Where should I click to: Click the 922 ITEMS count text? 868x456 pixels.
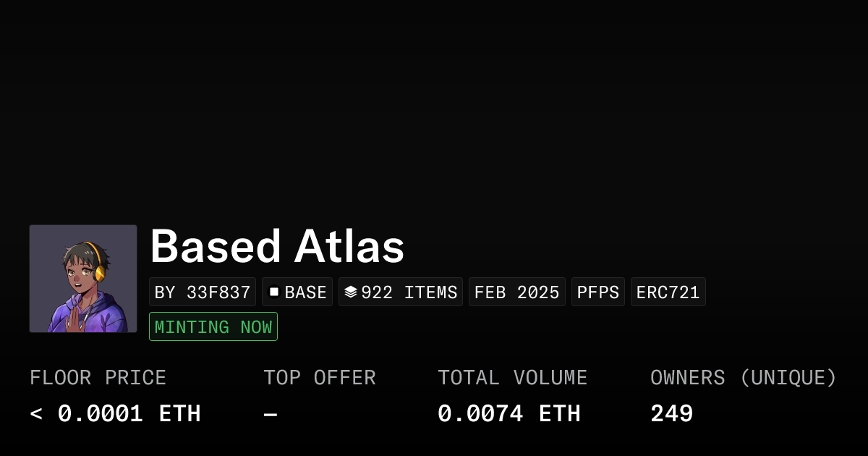click(x=409, y=292)
